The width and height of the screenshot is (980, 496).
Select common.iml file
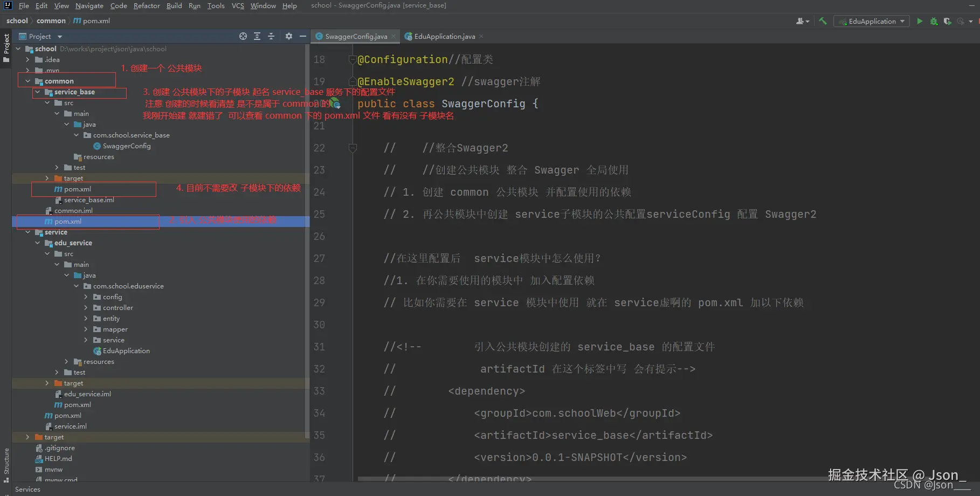click(x=69, y=211)
